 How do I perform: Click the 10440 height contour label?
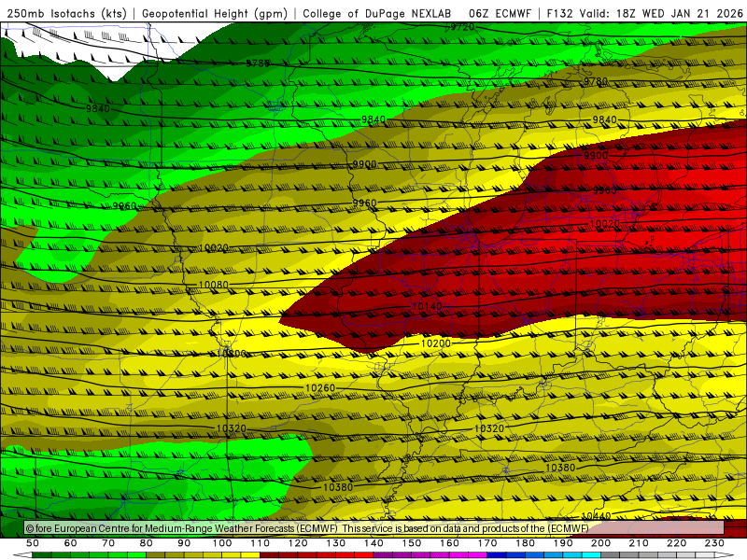(596, 516)
